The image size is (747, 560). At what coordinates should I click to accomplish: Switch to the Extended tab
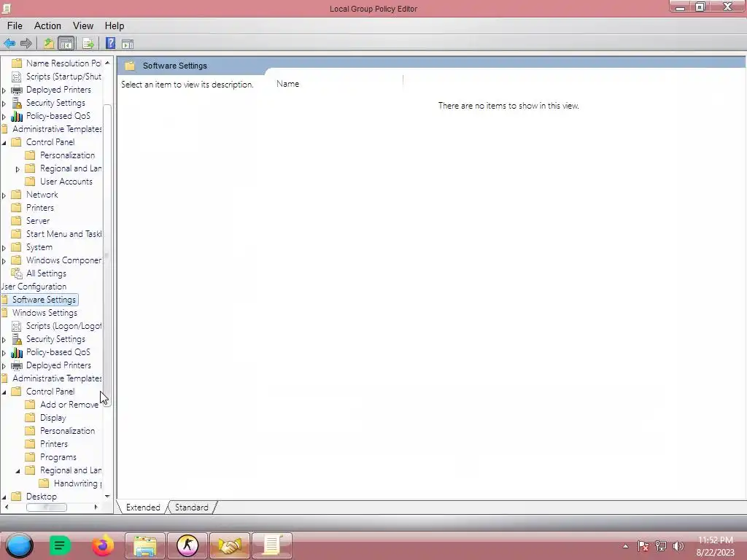tap(143, 507)
